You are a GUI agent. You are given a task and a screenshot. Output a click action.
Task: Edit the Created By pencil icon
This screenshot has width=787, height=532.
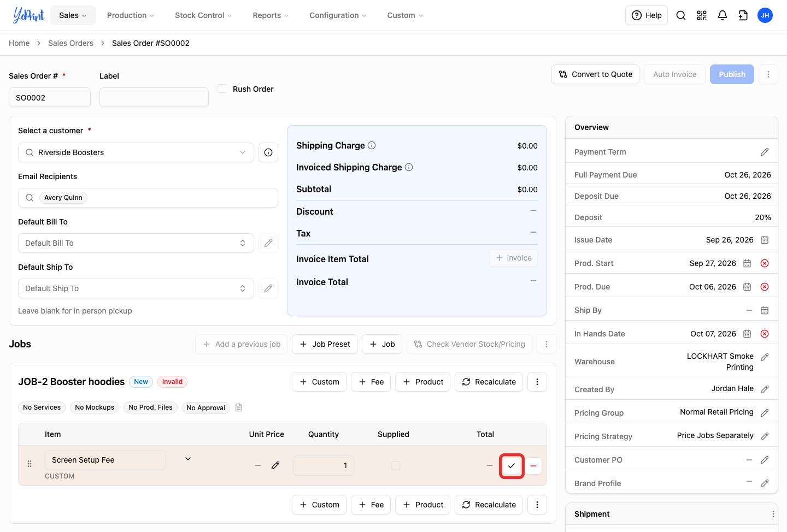tap(765, 389)
